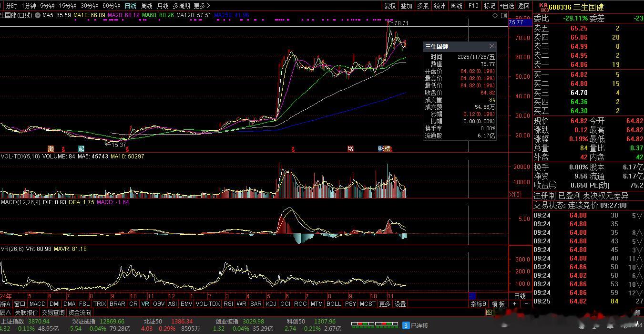
Task: Open the 模板 template selector
Action: (498, 304)
